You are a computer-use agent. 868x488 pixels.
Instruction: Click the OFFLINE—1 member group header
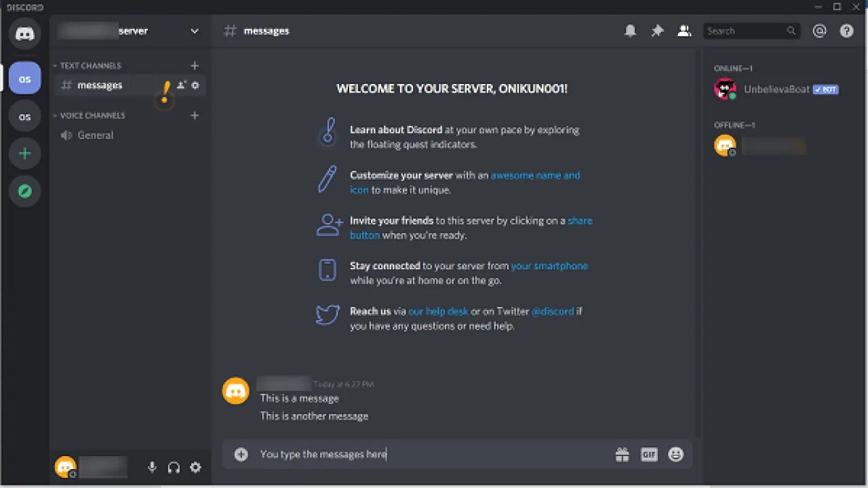click(x=734, y=125)
